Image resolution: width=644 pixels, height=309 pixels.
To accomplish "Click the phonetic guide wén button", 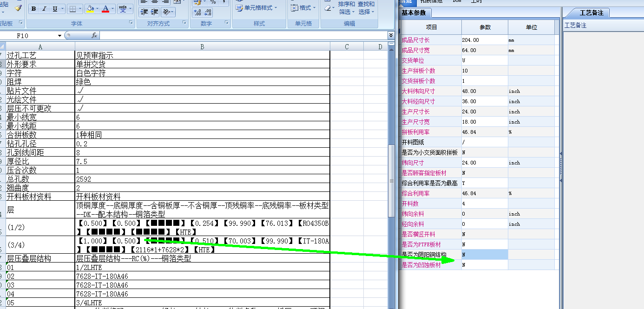I will click(122, 9).
